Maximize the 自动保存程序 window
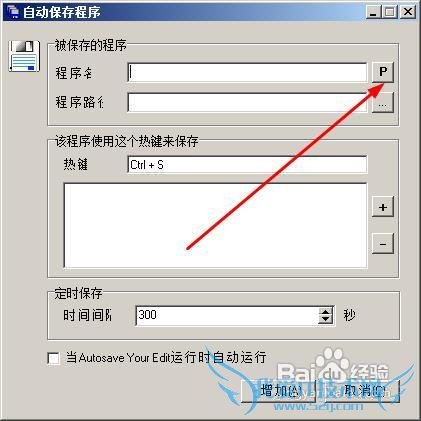This screenshot has width=421, height=421. [x=389, y=12]
